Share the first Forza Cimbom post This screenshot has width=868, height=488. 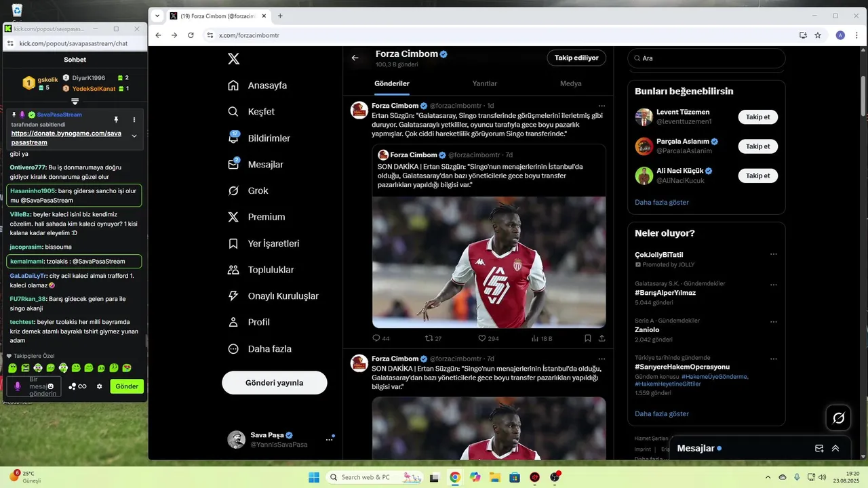tap(601, 338)
